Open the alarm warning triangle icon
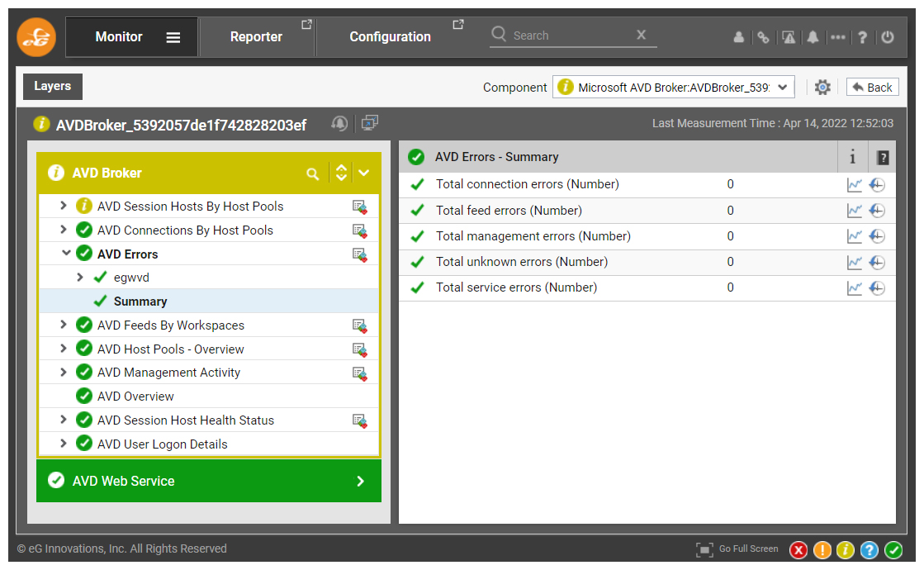Screen dimensions: 924x570 [789, 37]
